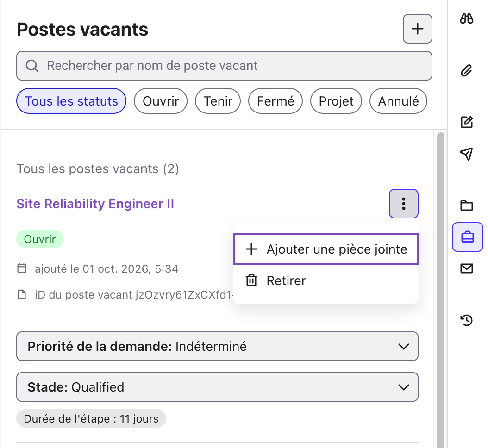Click the Durée de l'étape : 11 jours badge

(91, 418)
